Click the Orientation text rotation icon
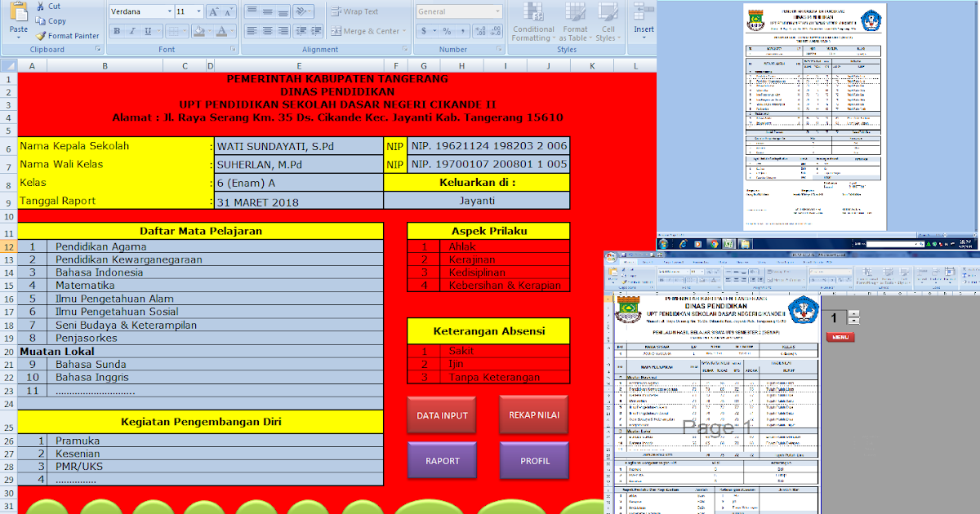Image resolution: width=980 pixels, height=514 pixels. point(301,11)
